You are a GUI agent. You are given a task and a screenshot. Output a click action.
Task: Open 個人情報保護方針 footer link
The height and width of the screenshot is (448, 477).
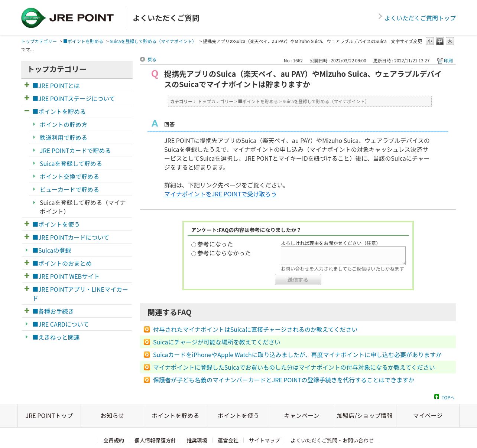point(155,440)
